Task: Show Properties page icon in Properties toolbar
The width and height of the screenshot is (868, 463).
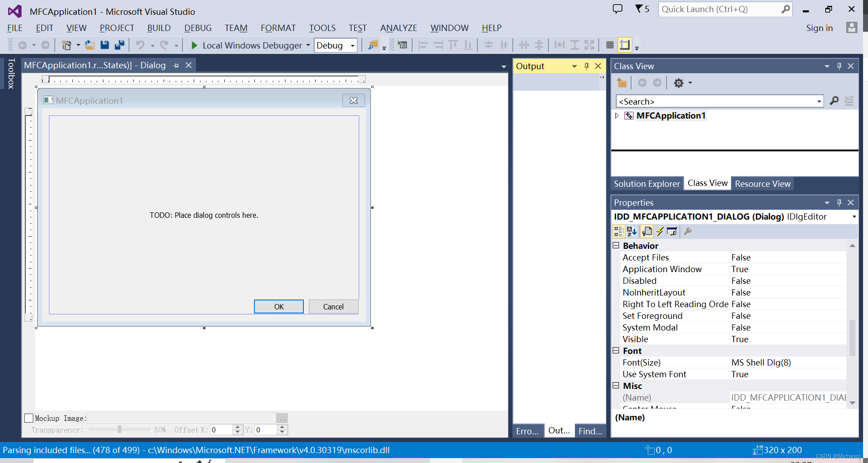Action: click(647, 231)
